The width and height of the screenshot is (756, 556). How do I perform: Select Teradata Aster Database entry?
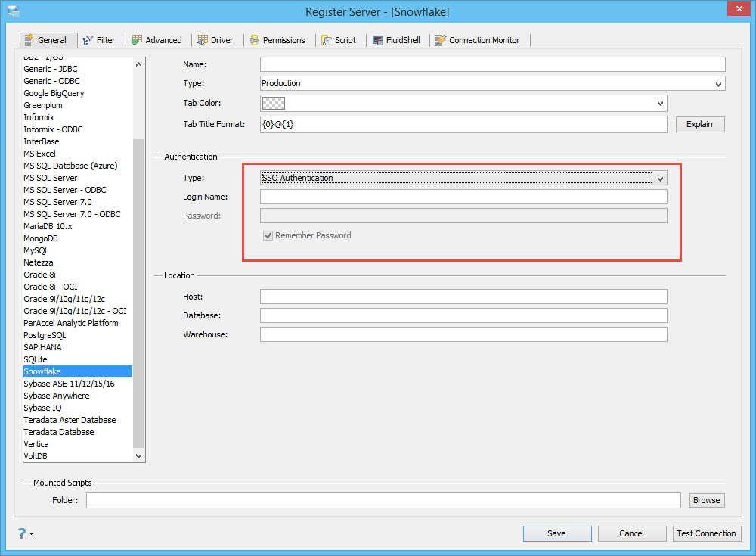click(78, 420)
